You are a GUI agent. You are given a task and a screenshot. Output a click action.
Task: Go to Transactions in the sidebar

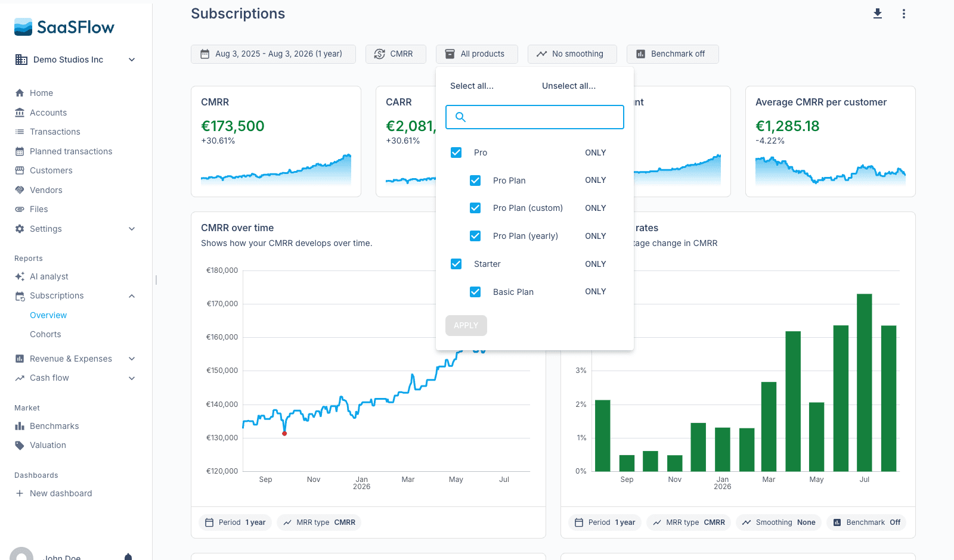click(x=55, y=132)
